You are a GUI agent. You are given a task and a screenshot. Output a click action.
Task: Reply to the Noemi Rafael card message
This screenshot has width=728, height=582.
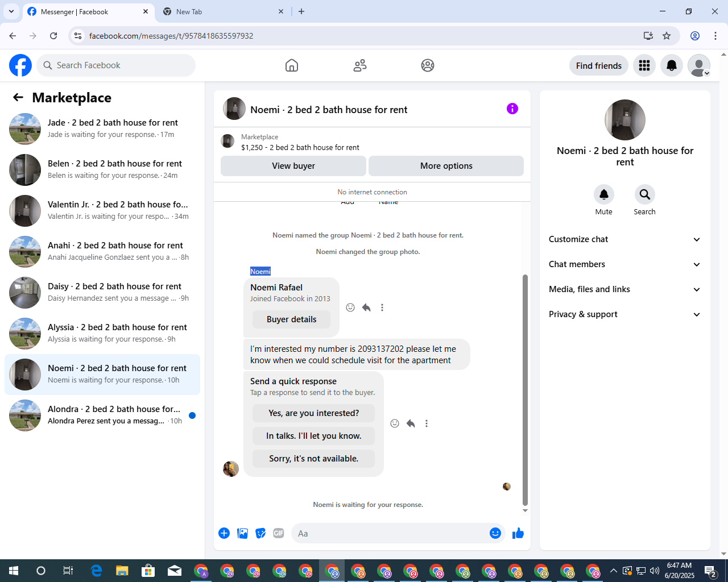366,307
